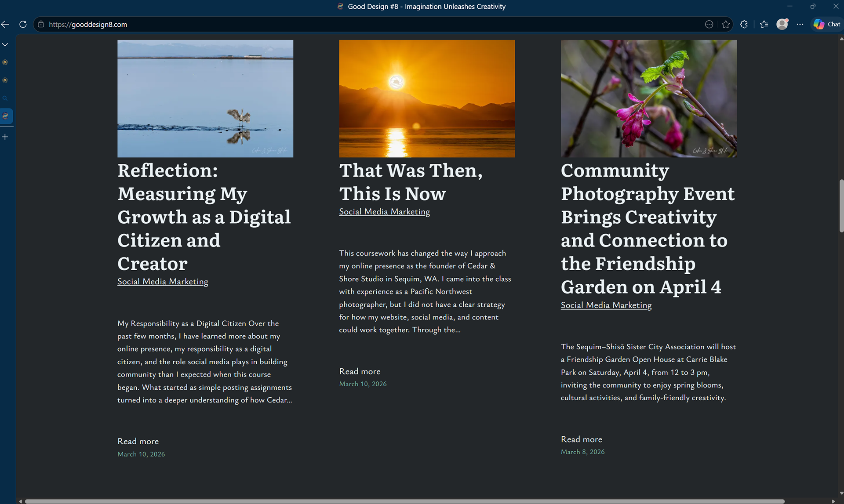The width and height of the screenshot is (844, 504).
Task: Click the scroll left arrow
Action: click(20, 501)
